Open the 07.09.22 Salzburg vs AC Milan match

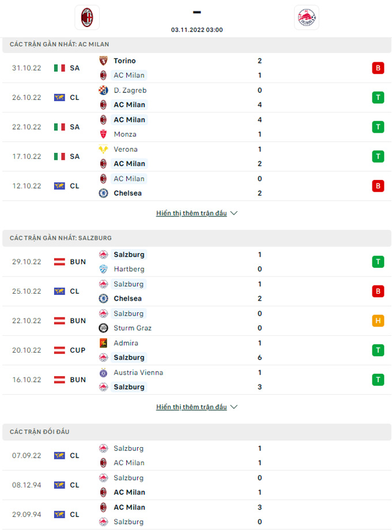[x=197, y=456]
